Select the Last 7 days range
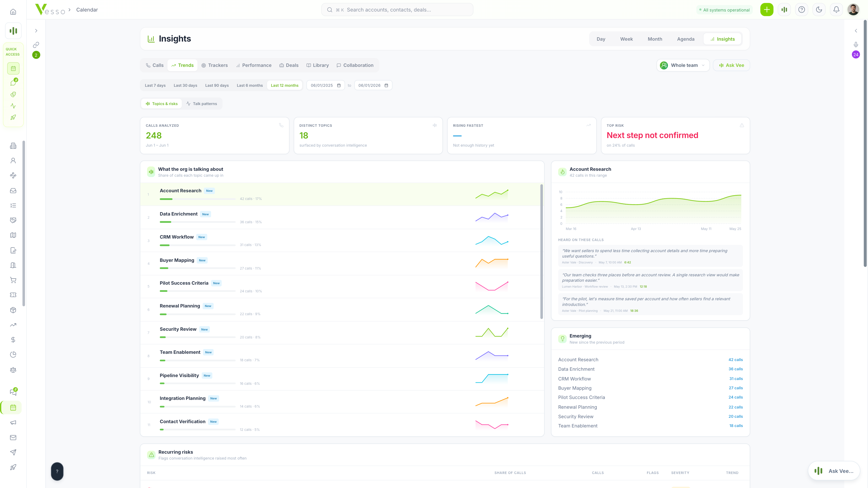The width and height of the screenshot is (868, 488). click(155, 86)
